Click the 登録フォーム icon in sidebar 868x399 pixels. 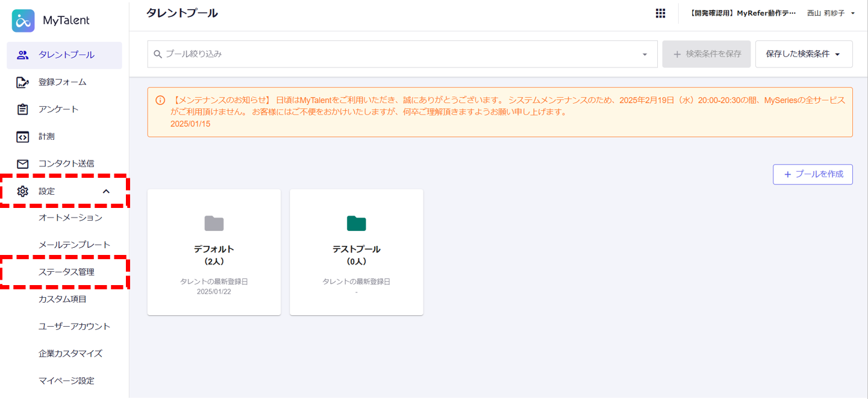tap(23, 83)
